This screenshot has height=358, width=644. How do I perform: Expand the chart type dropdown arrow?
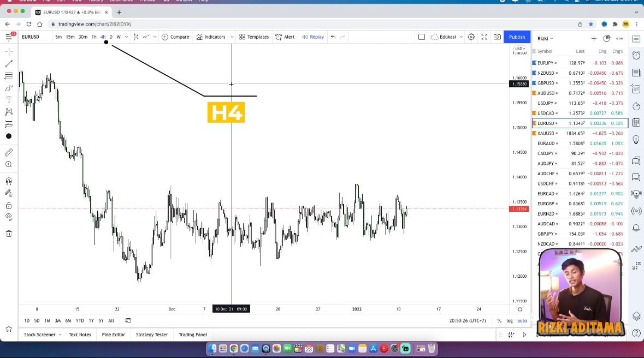pyautogui.click(x=155, y=37)
